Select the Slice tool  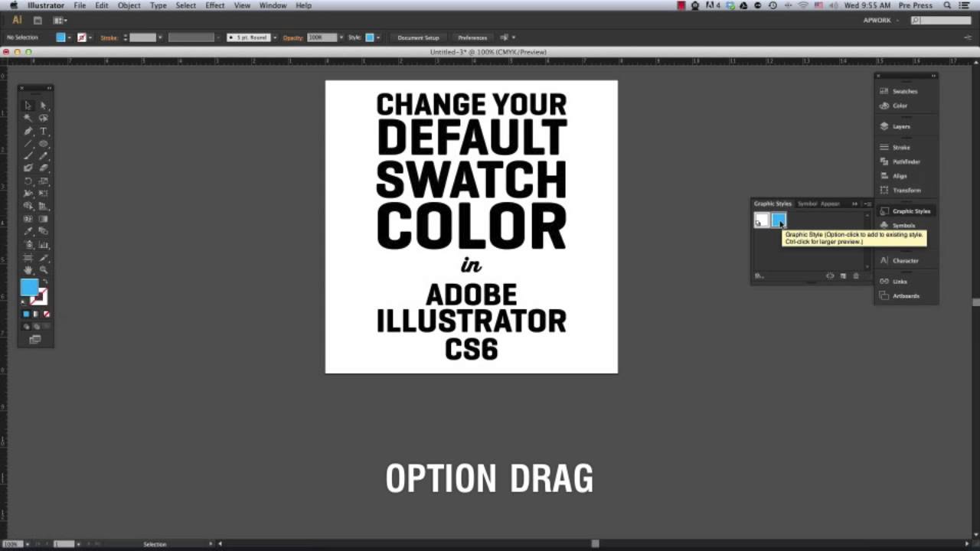pyautogui.click(x=43, y=257)
